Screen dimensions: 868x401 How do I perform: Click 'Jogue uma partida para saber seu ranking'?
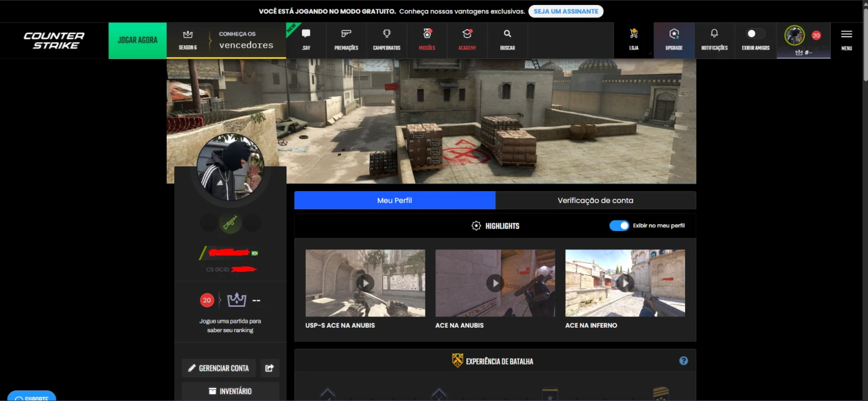point(230,326)
